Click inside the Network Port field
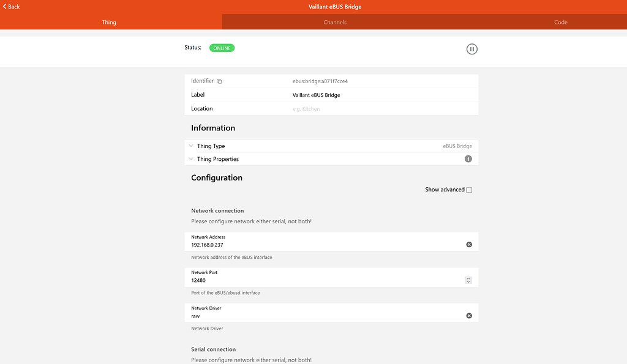Screen dimensions: 627x364 pyautogui.click(x=306, y=280)
